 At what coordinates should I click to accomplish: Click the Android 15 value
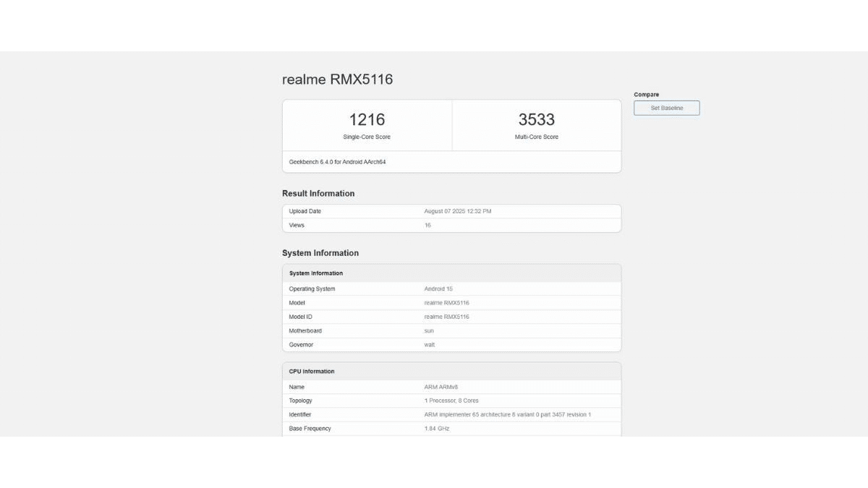(438, 288)
